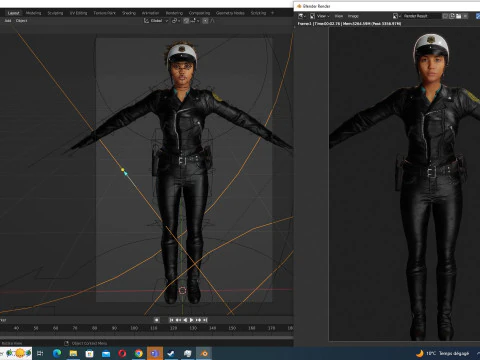
Task: Open Microsoft Store from taskbar
Action: coord(89,353)
